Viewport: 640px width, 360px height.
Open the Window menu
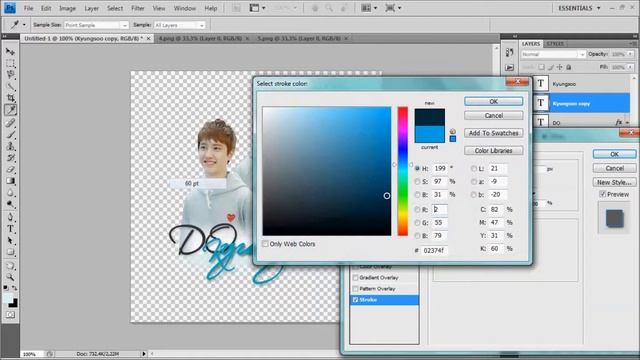(184, 8)
